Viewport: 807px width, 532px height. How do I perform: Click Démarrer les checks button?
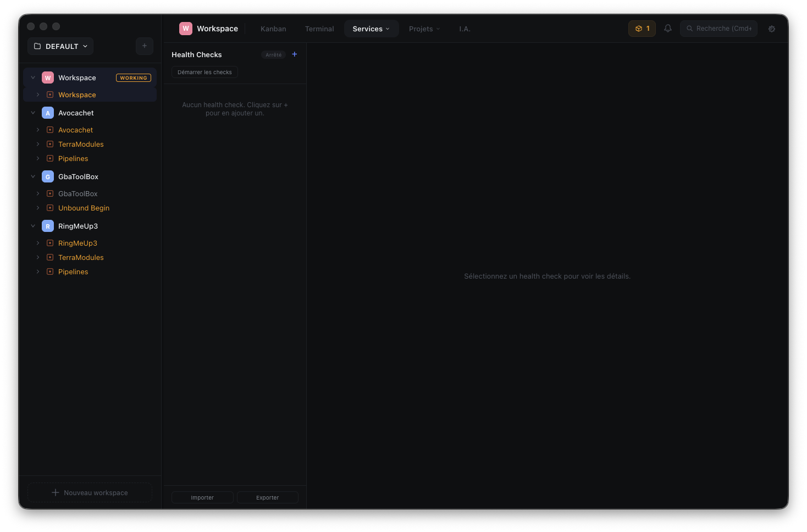204,73
